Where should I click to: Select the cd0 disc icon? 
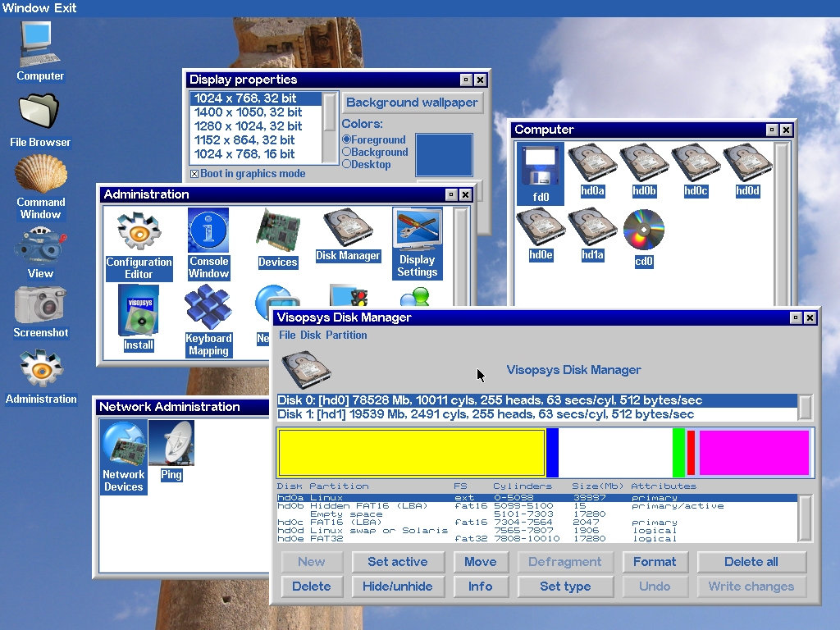click(x=644, y=238)
